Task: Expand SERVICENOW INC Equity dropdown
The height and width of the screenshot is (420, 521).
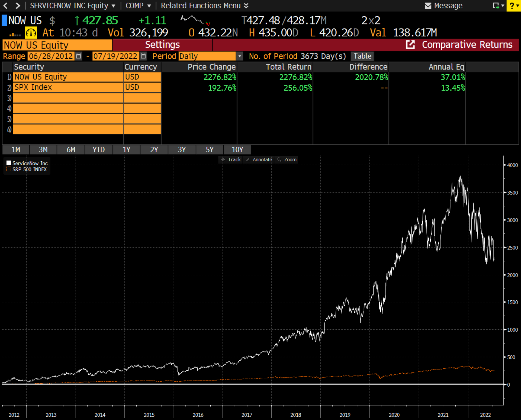Action: 113,6
